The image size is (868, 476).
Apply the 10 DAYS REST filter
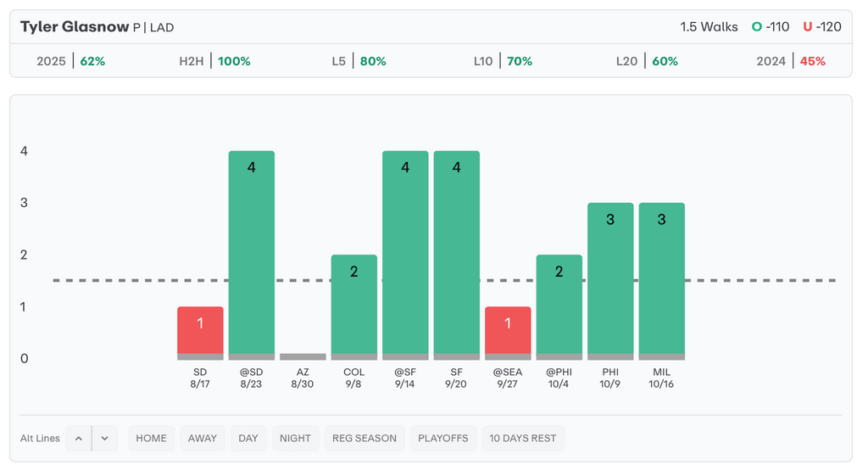(523, 439)
